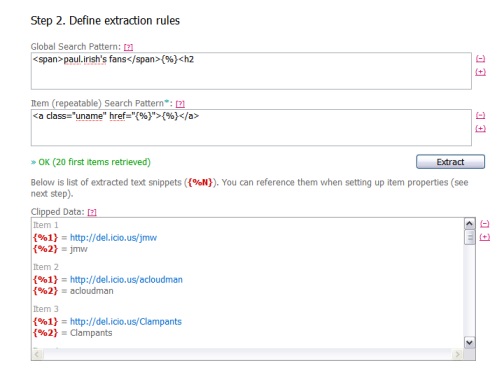Open the del.icio.us/jmw link
This screenshot has height=375, width=504.
pos(113,238)
